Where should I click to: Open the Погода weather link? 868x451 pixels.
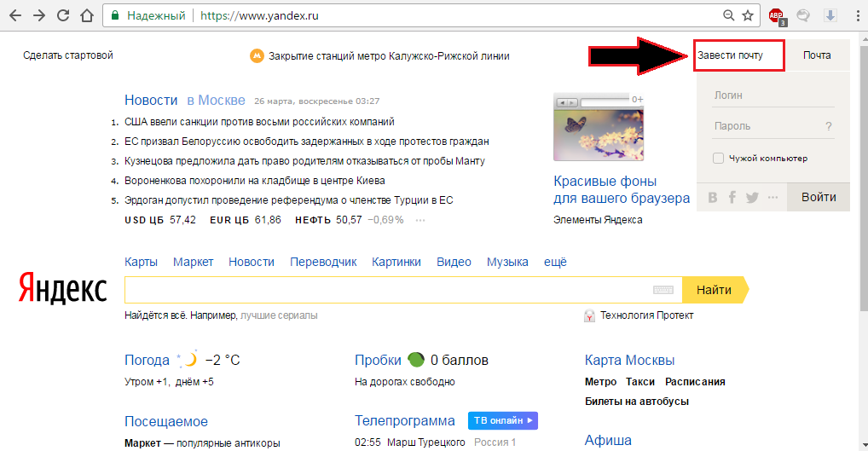pos(147,361)
